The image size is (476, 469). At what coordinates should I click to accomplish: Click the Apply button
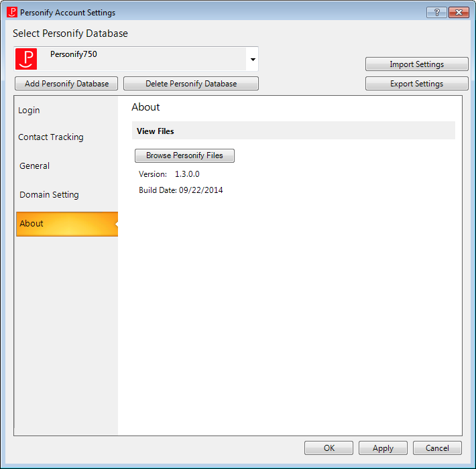click(x=383, y=448)
